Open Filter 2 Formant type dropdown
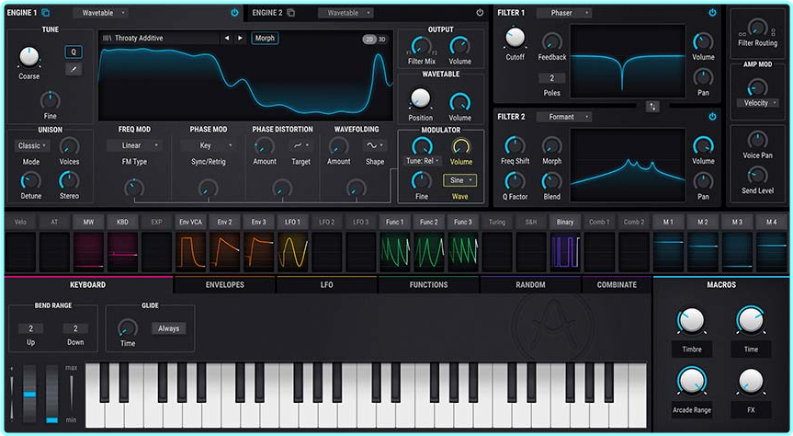 (565, 116)
